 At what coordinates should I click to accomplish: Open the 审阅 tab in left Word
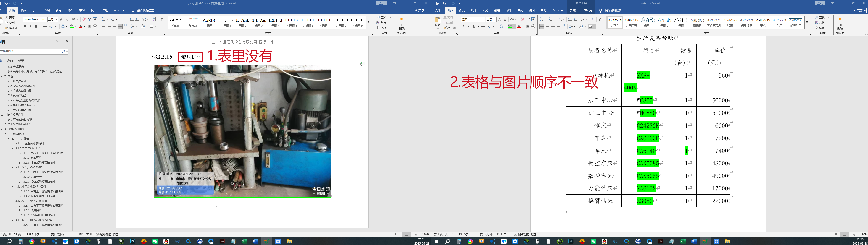click(x=82, y=10)
